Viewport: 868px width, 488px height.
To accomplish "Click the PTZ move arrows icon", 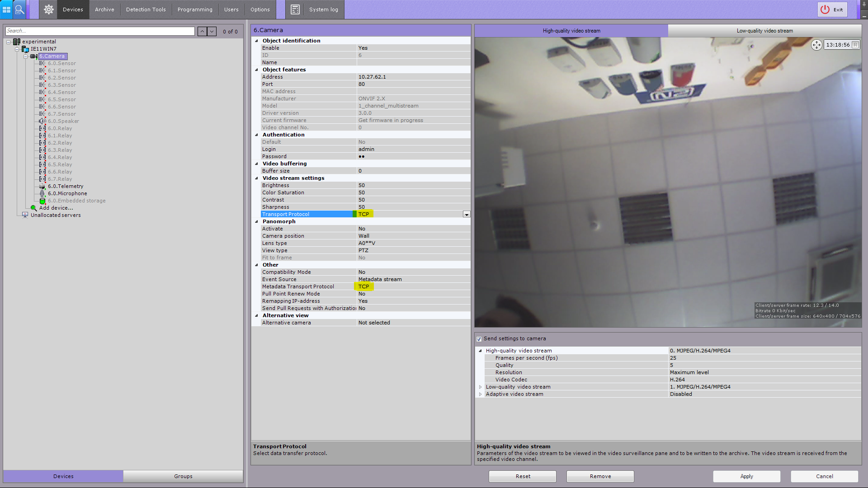I will coord(816,45).
